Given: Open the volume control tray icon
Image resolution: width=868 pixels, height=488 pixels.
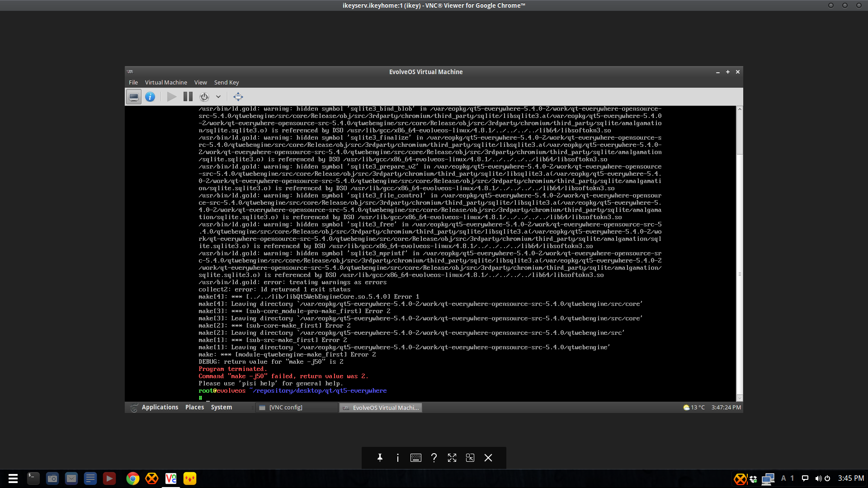Looking at the screenshot, I should point(818,479).
